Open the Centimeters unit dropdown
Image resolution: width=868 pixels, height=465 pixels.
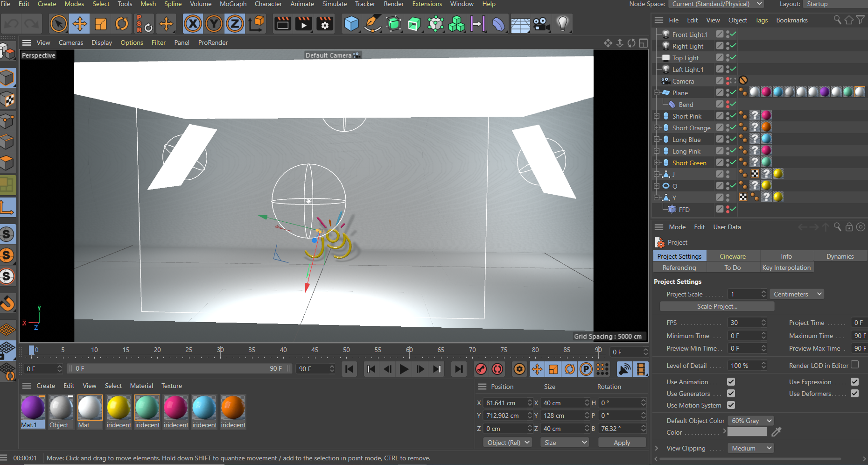[797, 294]
